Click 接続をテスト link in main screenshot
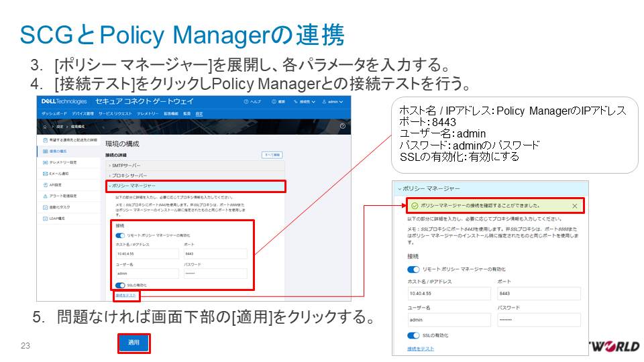 (125, 296)
